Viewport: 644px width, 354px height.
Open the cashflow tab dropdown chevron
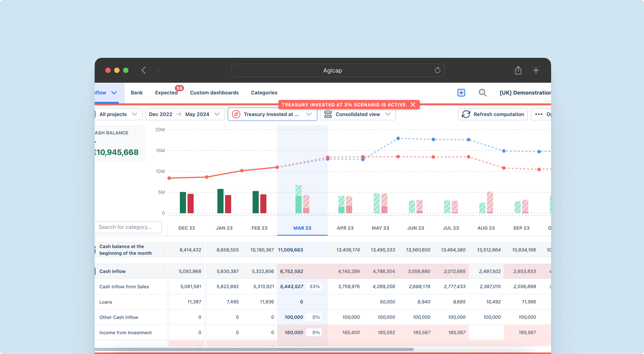tap(114, 93)
